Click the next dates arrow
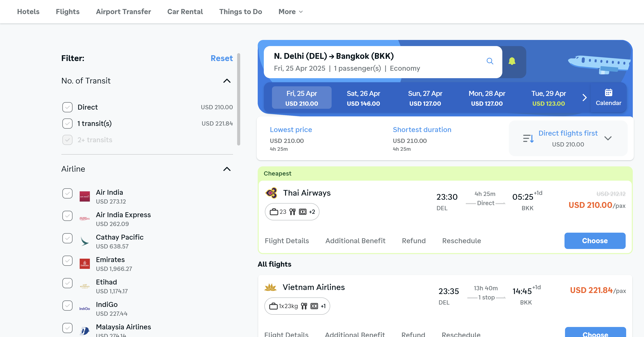 584,98
